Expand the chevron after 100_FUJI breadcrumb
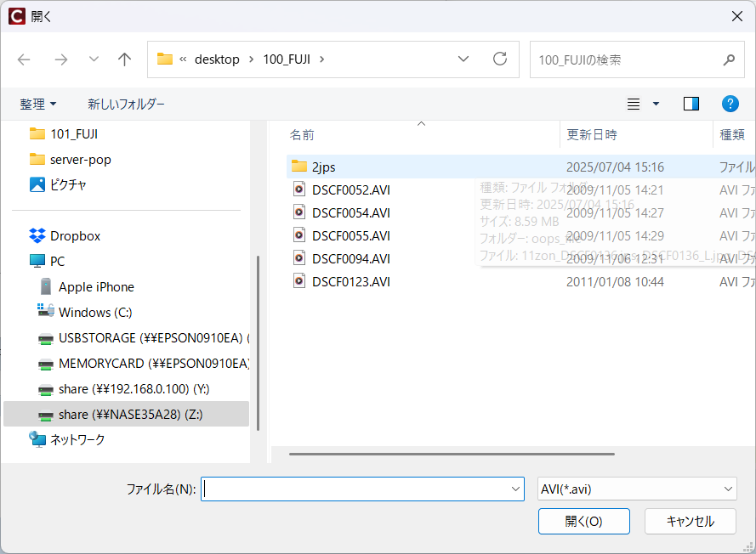756x554 pixels. click(x=322, y=59)
